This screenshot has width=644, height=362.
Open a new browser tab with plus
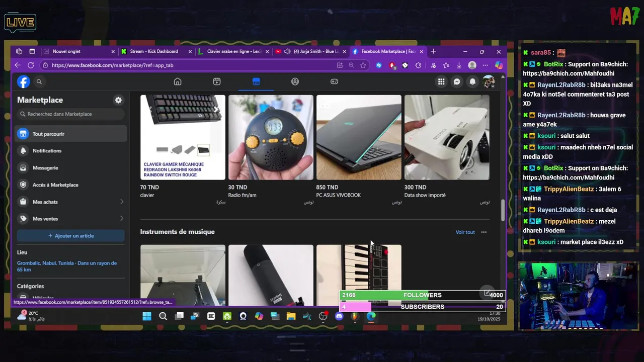click(433, 51)
